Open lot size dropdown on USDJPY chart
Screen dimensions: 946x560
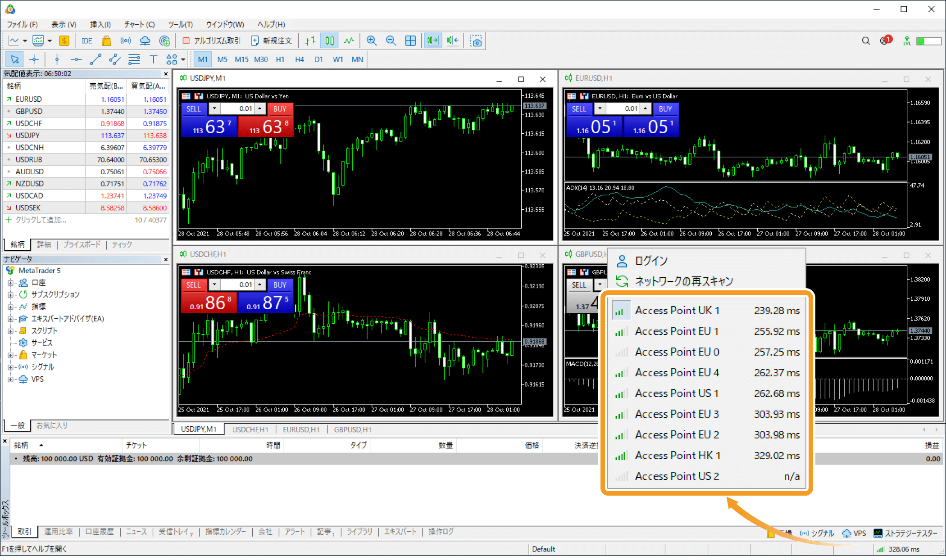(x=214, y=108)
